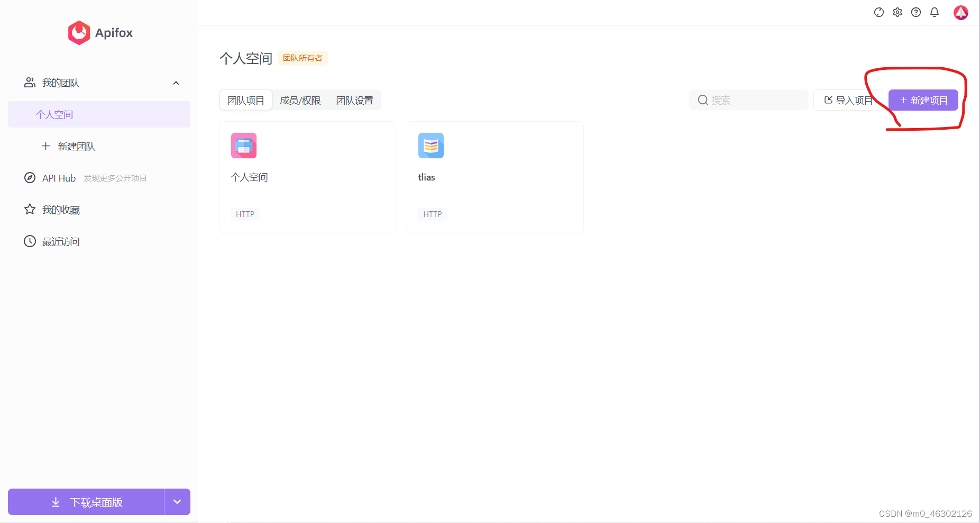Screen dimensions: 980x523
Task: Click the Apifox logo icon
Action: coord(79,33)
